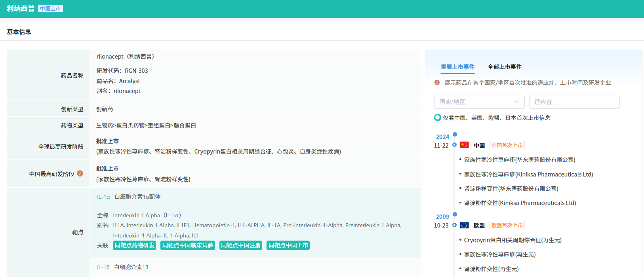The height and width of the screenshot is (277, 644).
Task: Click the 11-22 timeline event dot
Action: tap(454, 145)
